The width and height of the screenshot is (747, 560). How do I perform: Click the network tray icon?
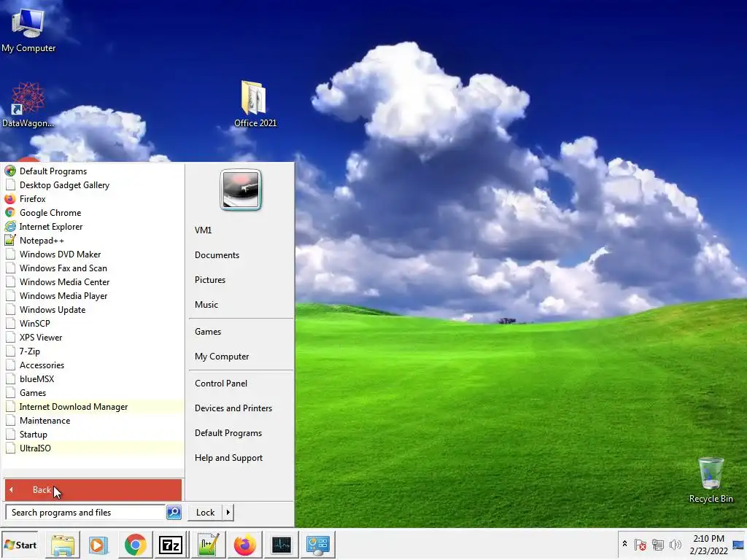[658, 545]
